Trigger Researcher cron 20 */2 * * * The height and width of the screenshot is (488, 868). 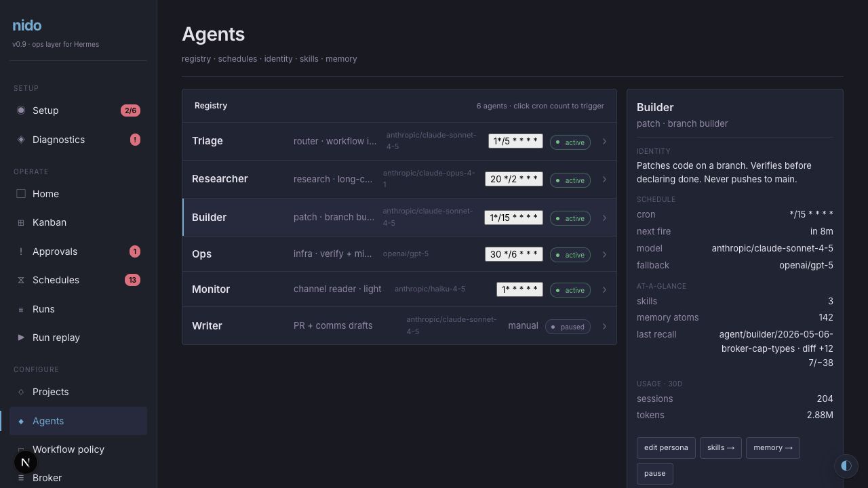click(513, 180)
